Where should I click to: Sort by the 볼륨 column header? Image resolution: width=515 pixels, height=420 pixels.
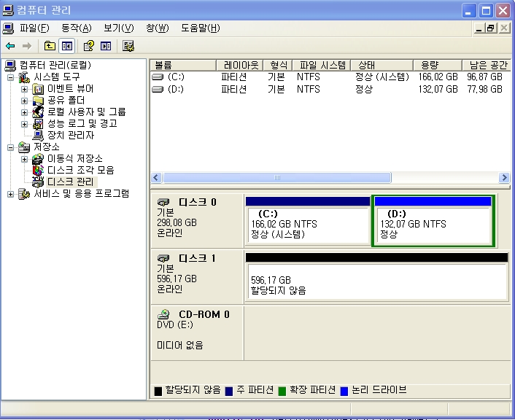tap(183, 65)
